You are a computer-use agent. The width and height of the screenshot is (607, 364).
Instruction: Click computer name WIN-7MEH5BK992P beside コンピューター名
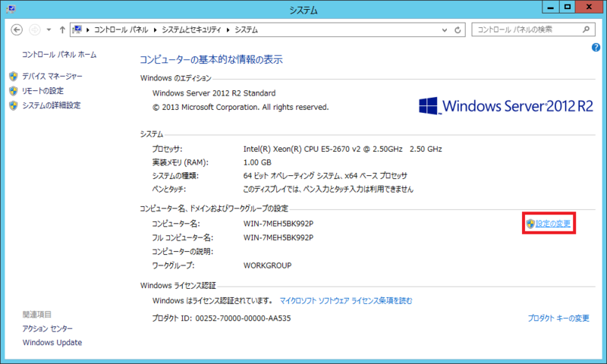pyautogui.click(x=278, y=224)
